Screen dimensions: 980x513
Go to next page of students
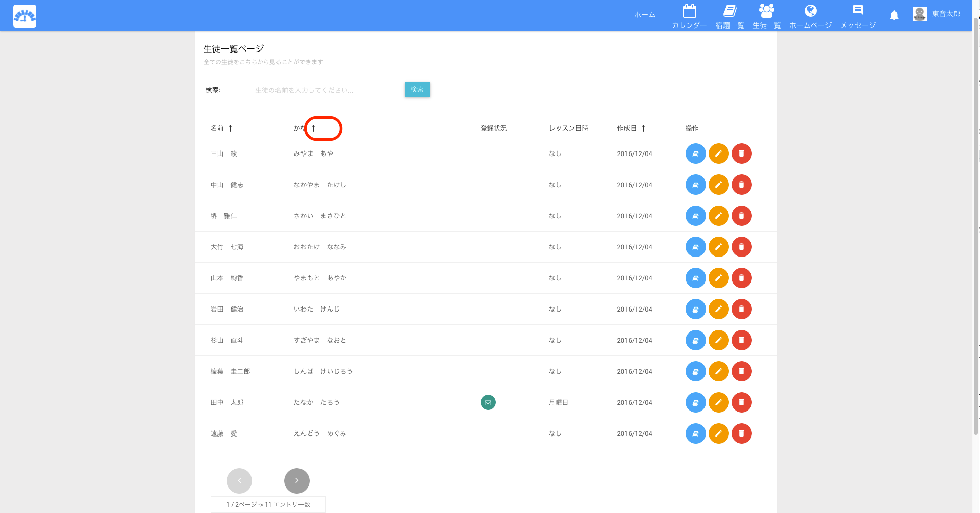tap(296, 481)
